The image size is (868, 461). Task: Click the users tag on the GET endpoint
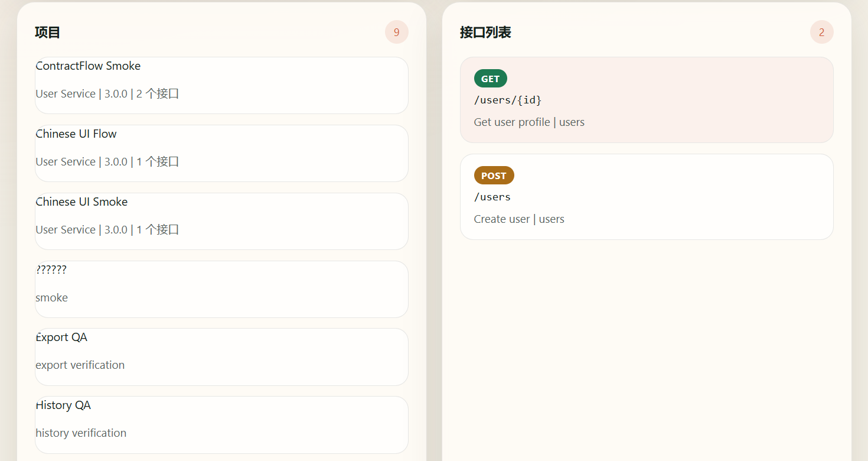572,122
